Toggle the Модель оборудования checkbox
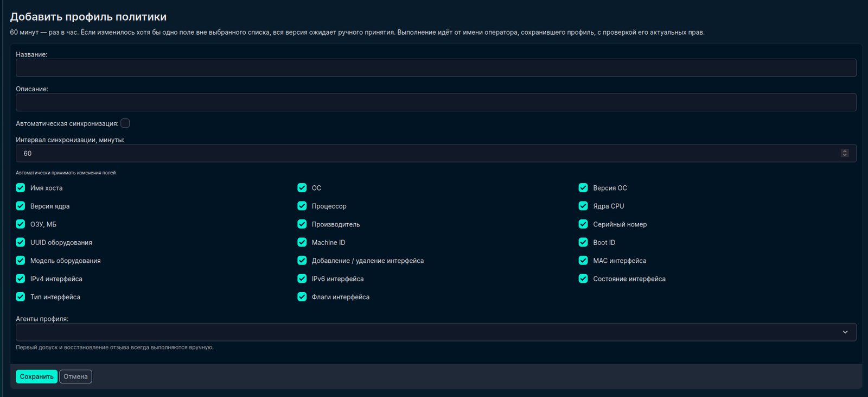The height and width of the screenshot is (397, 868). click(x=21, y=261)
